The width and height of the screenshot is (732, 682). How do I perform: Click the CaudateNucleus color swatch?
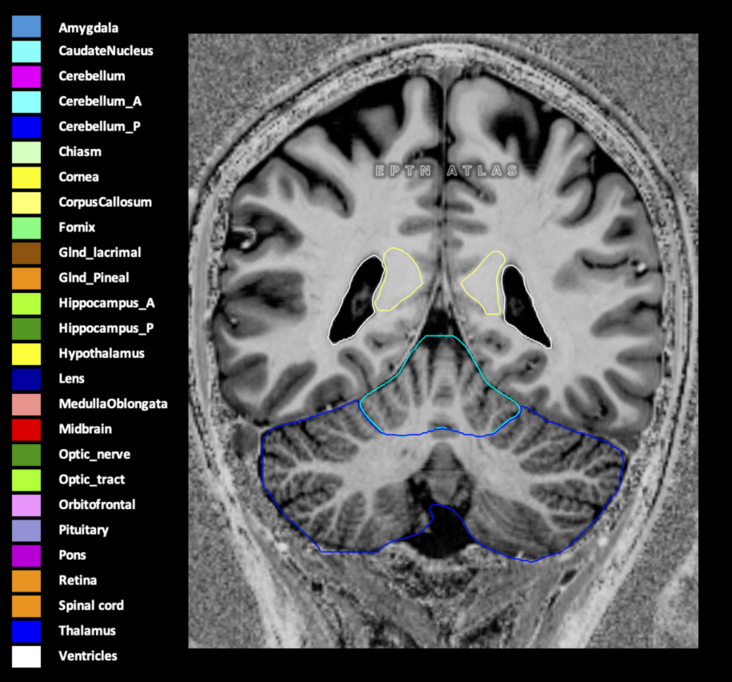26,51
